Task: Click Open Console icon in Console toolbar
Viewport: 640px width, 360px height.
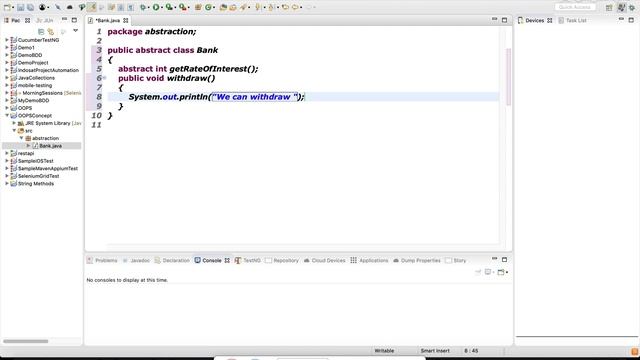Action: pos(501,272)
